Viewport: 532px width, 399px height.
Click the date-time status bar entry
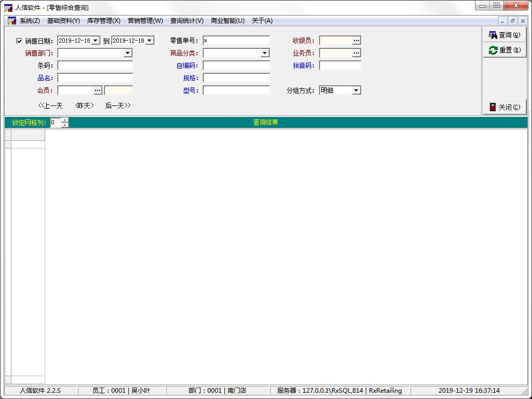469,391
